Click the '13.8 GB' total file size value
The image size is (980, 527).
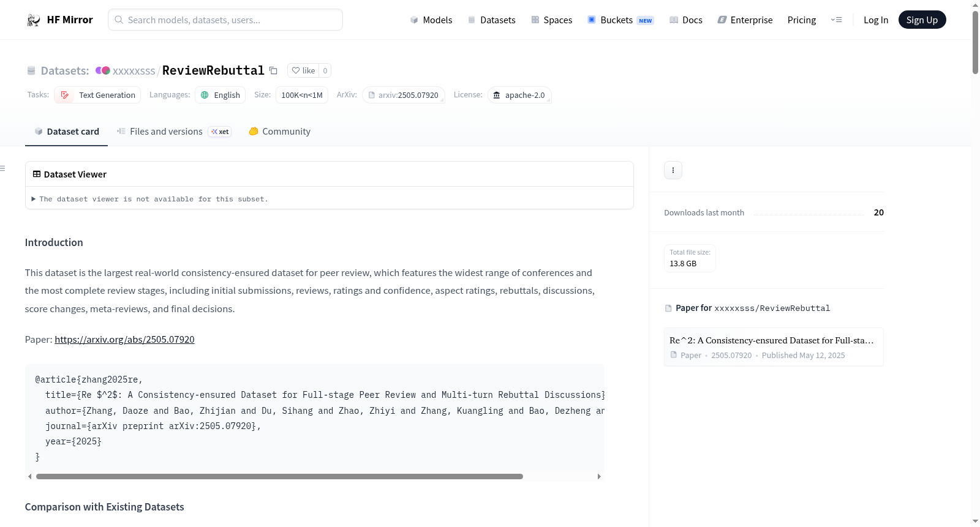(x=683, y=264)
